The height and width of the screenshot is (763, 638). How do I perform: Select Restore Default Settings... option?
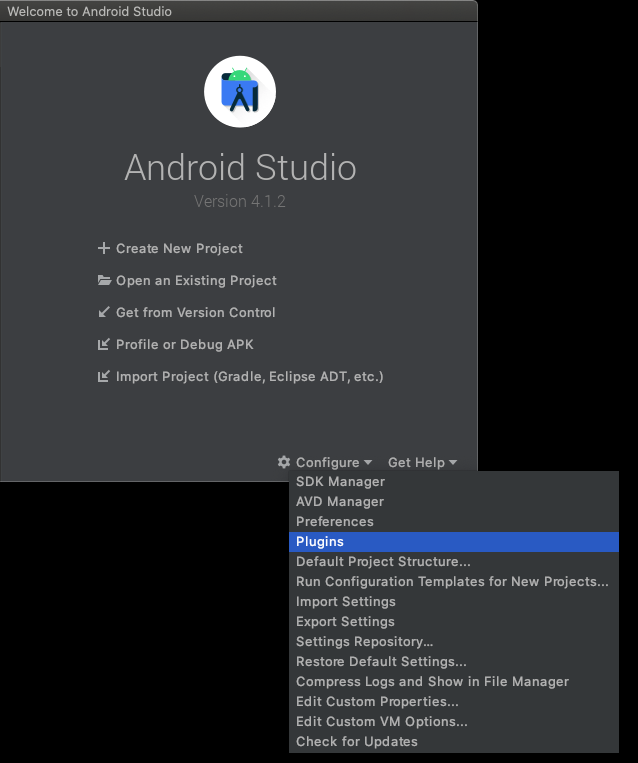click(454, 661)
